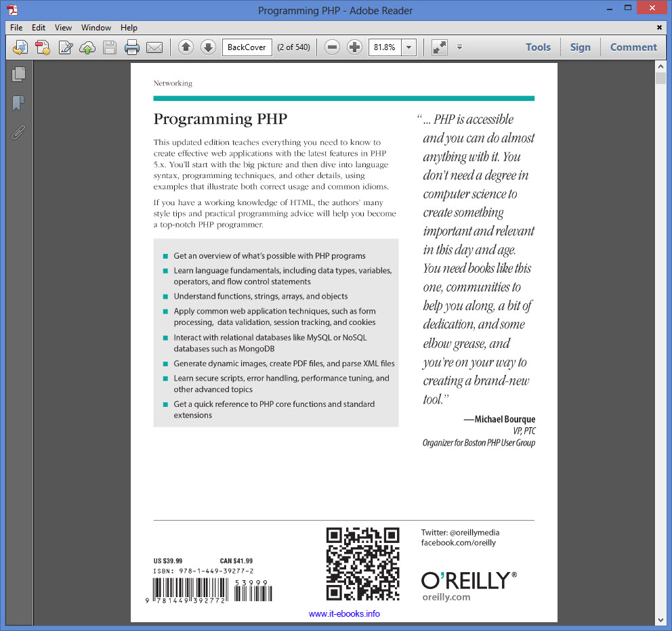Open the Tools pane
This screenshot has height=631, width=672.
(x=538, y=47)
